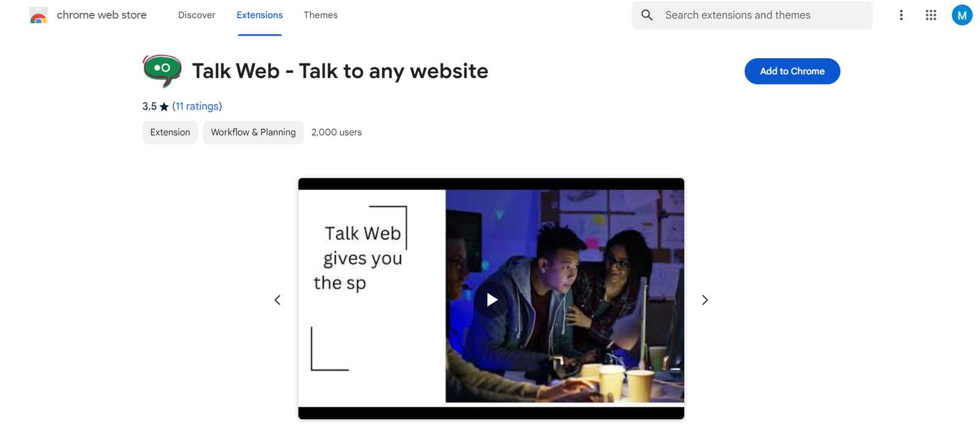Advance to next slide with right chevron

[x=704, y=300]
